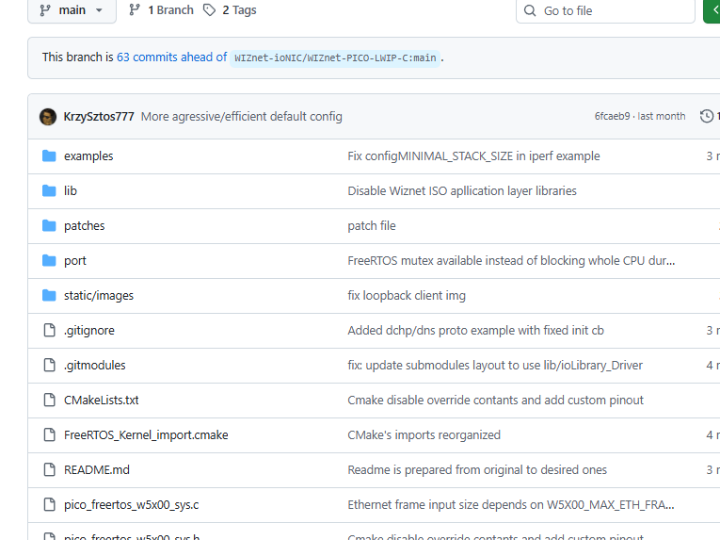Viewport: 720px width, 540px height.
Task: Click the lib folder icon
Action: (49, 191)
